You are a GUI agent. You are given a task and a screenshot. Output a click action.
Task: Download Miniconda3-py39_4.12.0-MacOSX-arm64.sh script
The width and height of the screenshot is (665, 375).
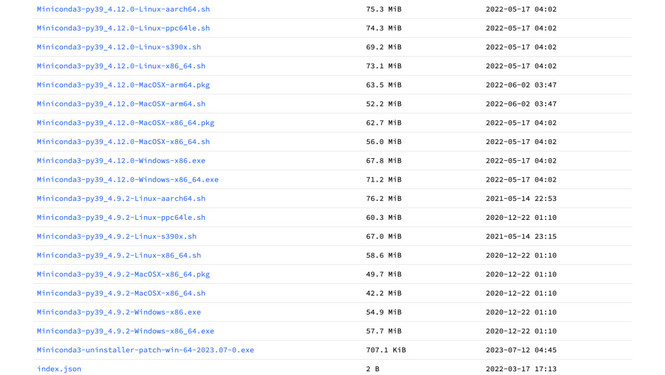[121, 104]
